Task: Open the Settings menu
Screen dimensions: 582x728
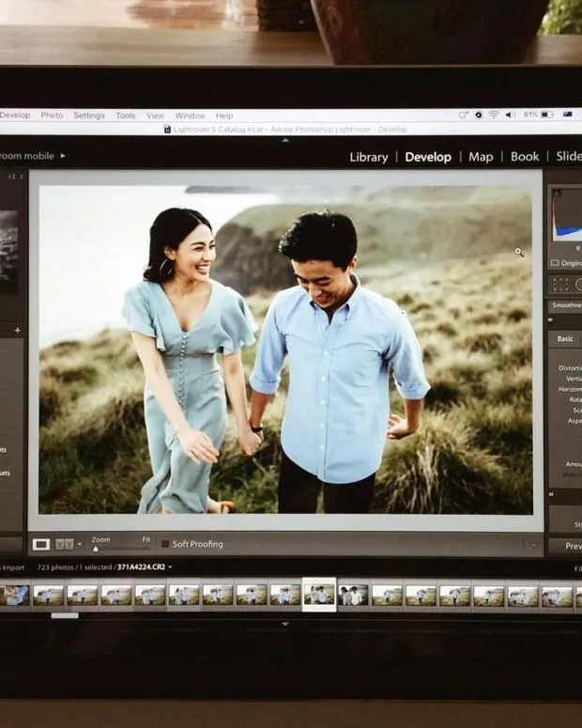Action: pyautogui.click(x=89, y=116)
